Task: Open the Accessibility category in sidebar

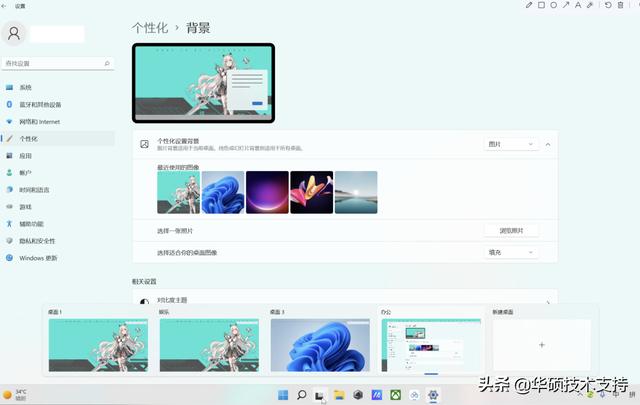Action: (58, 224)
